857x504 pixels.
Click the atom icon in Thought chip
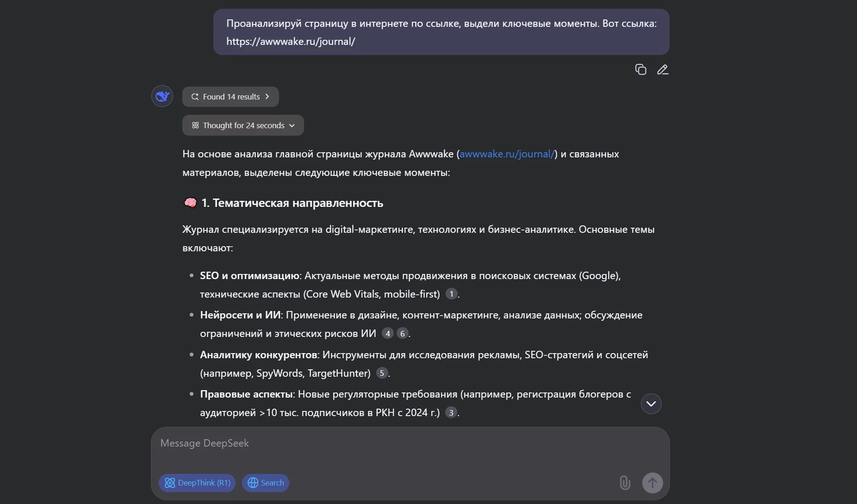tap(195, 125)
